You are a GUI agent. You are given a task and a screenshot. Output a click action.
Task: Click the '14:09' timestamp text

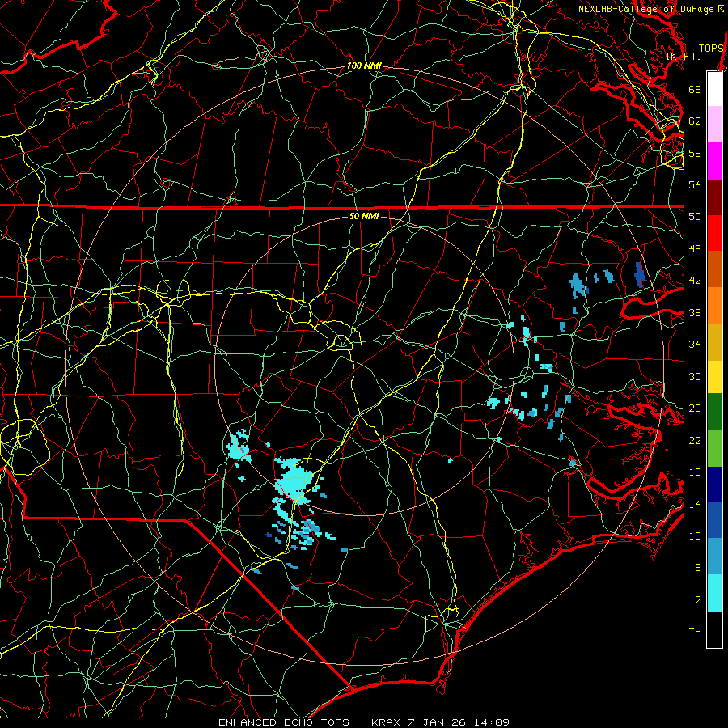click(492, 722)
